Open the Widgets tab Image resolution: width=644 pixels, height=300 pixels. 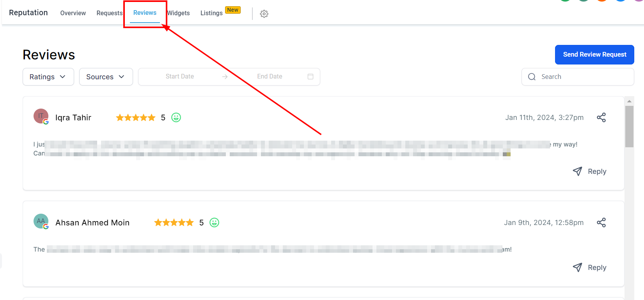[x=179, y=13]
